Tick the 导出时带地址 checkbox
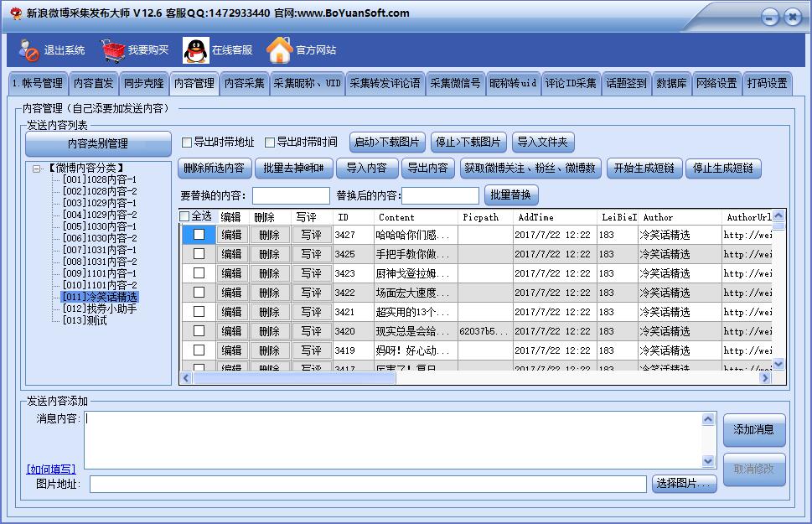Screen dimensions: 812x524 [187, 142]
